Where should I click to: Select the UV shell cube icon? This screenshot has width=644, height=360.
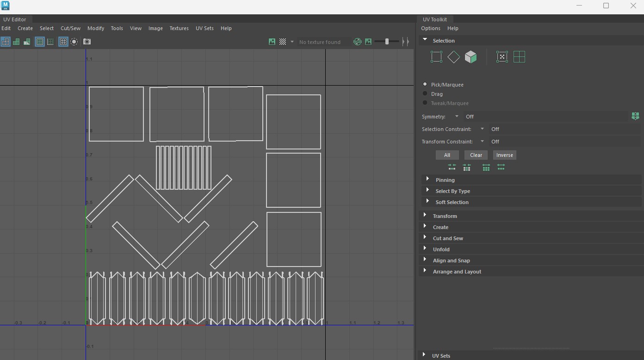pos(471,57)
